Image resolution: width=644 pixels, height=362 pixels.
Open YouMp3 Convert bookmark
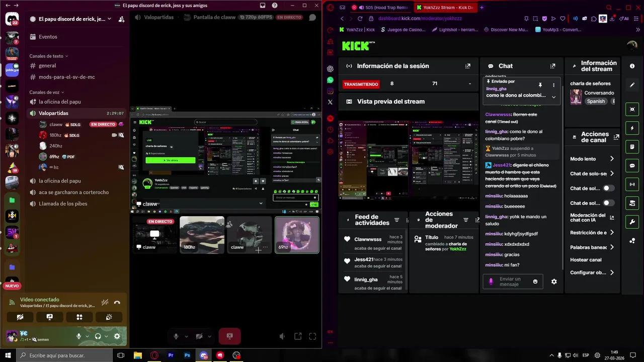pos(558,30)
